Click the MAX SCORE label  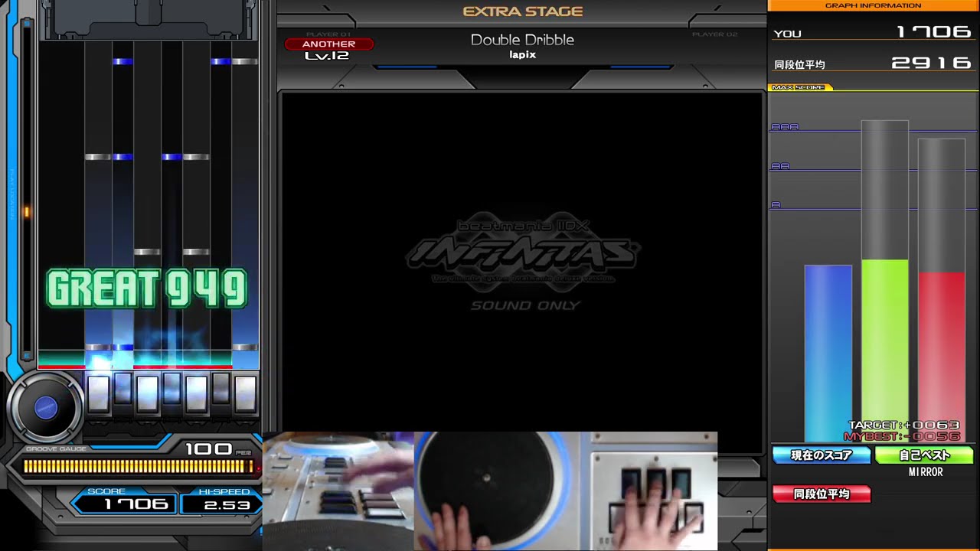[799, 87]
